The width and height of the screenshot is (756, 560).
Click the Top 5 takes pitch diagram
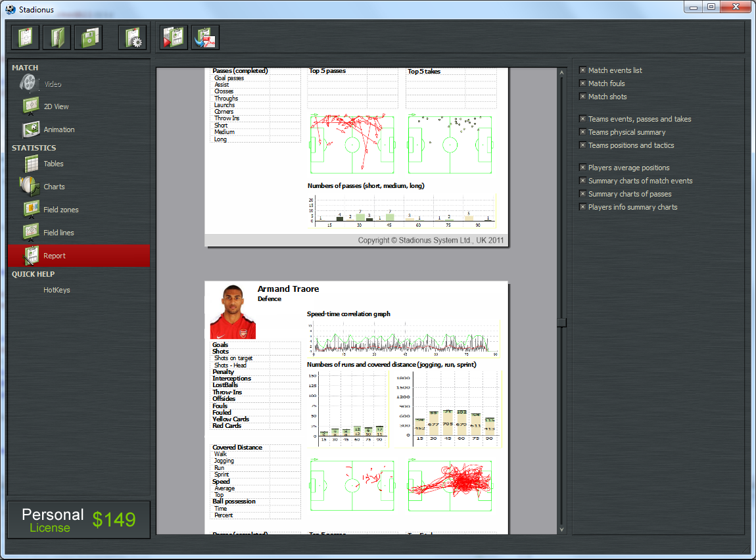[x=450, y=143]
